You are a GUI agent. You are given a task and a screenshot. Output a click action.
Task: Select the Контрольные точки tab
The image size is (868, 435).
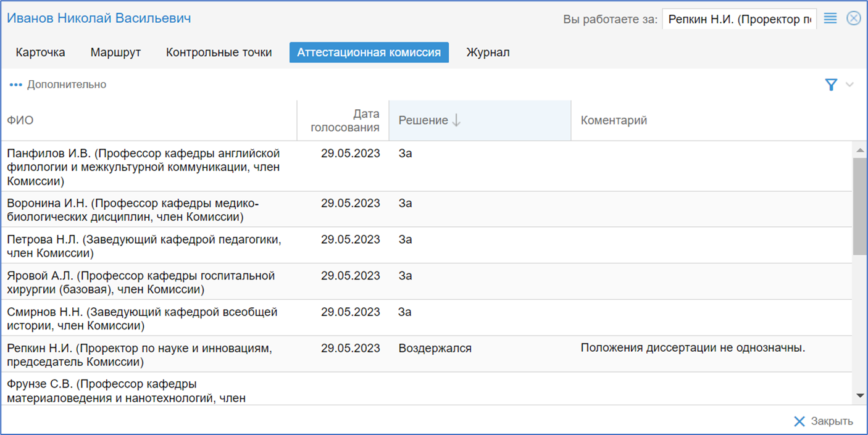pyautogui.click(x=219, y=52)
